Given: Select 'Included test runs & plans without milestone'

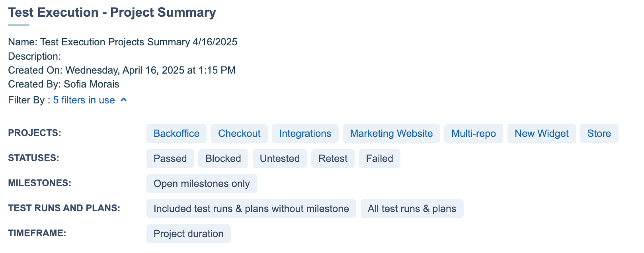Looking at the screenshot, I should (x=251, y=209).
